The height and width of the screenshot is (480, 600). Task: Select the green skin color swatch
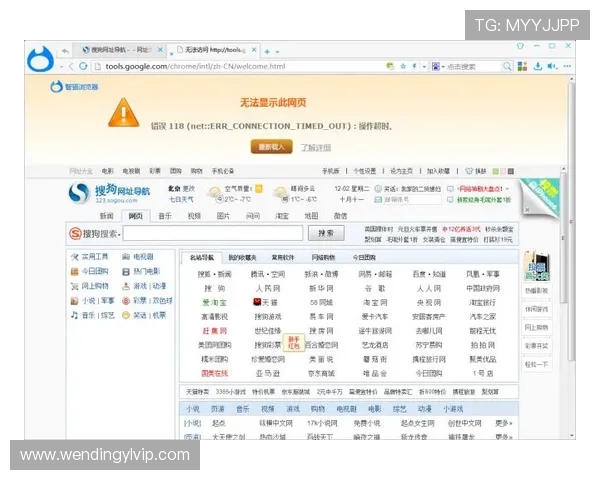(496, 171)
